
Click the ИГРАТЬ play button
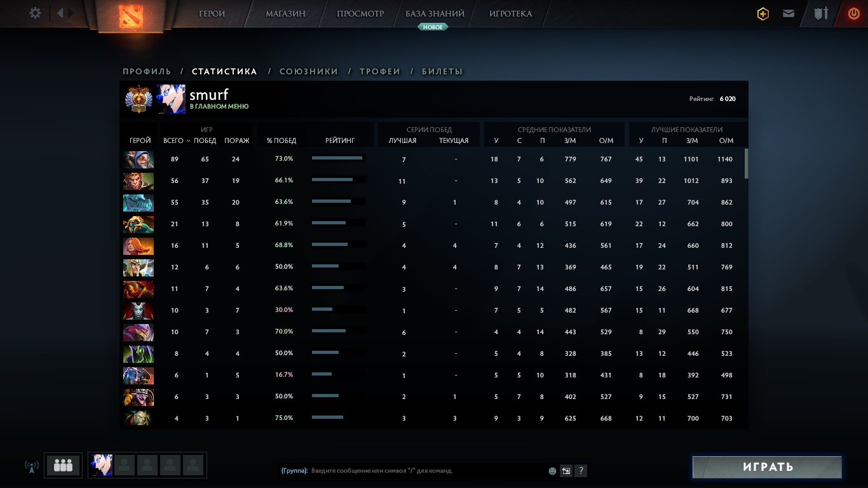pyautogui.click(x=767, y=467)
